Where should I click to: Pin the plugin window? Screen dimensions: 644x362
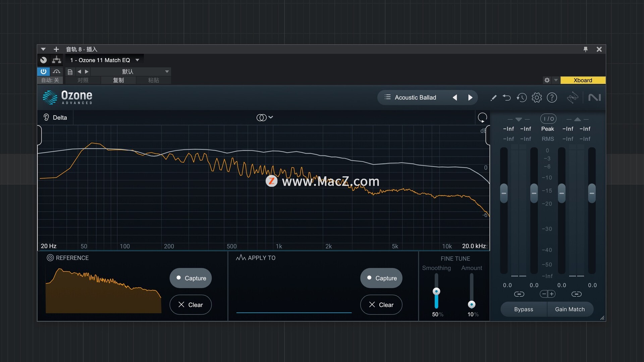586,49
